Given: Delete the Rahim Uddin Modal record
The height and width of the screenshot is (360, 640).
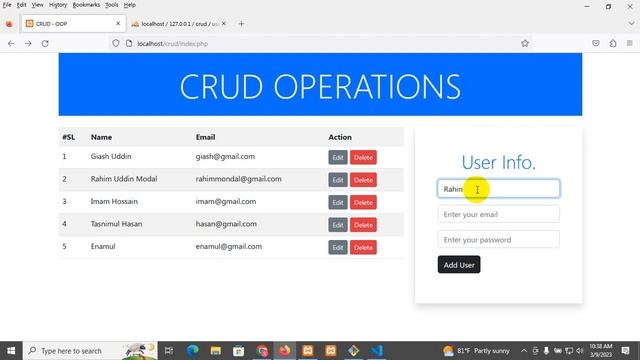Looking at the screenshot, I should coord(363,180).
